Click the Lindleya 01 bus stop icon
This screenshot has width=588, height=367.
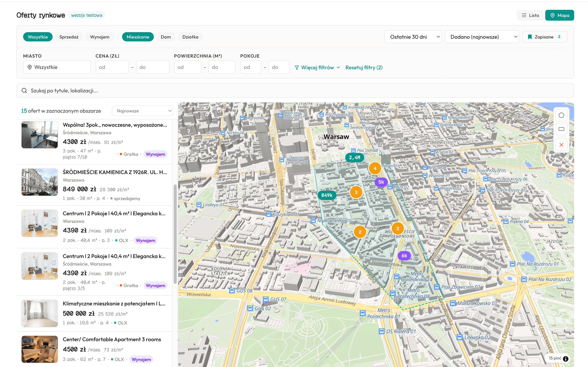pyautogui.click(x=199, y=205)
